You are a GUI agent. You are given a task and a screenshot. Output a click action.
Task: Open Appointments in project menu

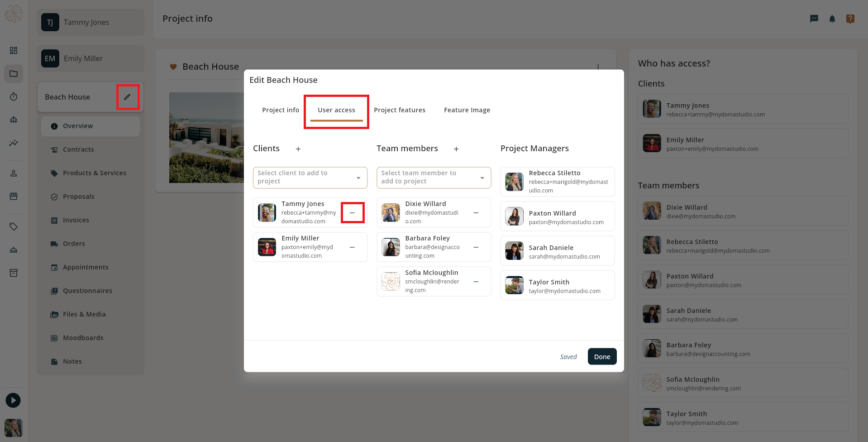tap(91, 267)
